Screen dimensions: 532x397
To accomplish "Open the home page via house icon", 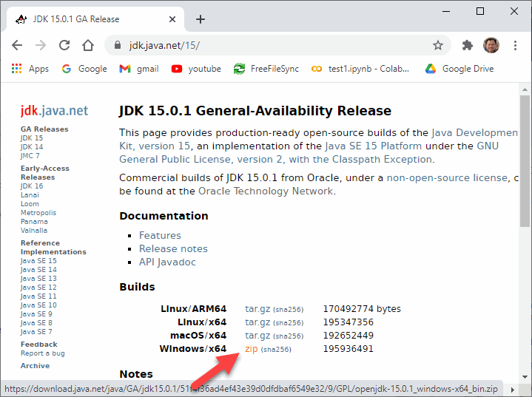I will tap(88, 45).
